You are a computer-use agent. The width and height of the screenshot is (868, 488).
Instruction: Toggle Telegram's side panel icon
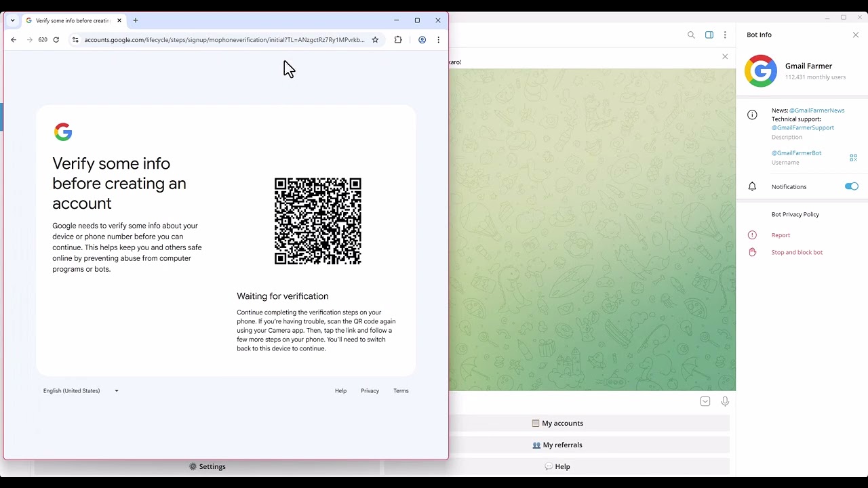pyautogui.click(x=709, y=35)
